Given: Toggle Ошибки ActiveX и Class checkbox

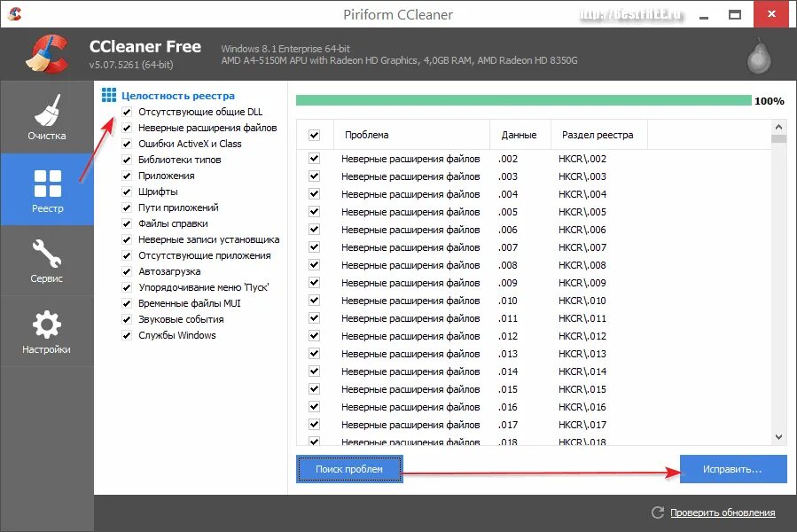Looking at the screenshot, I should point(127,144).
